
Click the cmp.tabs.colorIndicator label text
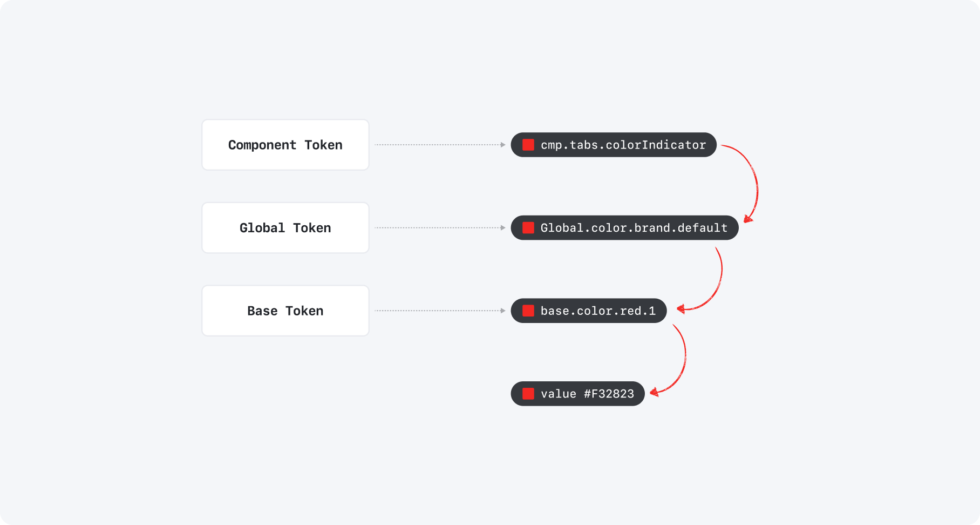(623, 145)
